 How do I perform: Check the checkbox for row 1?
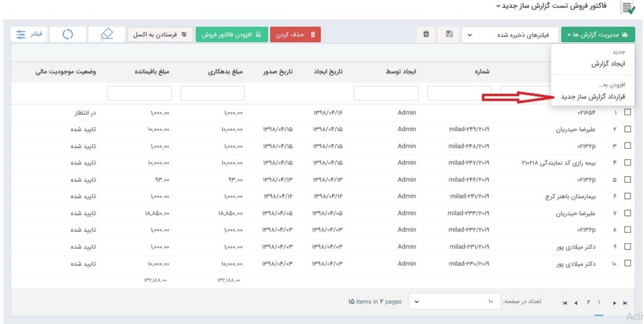[x=628, y=113]
